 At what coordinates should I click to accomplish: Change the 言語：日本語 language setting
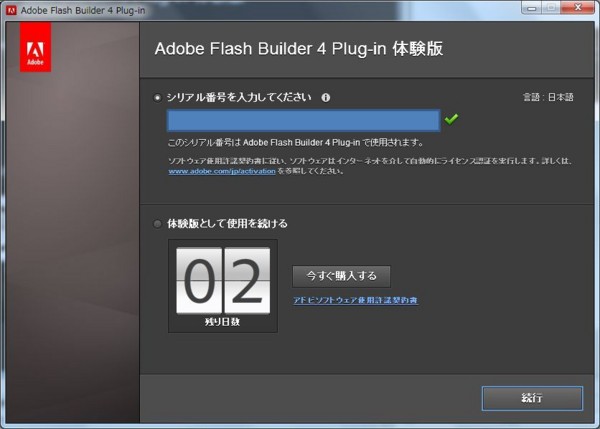pyautogui.click(x=548, y=97)
